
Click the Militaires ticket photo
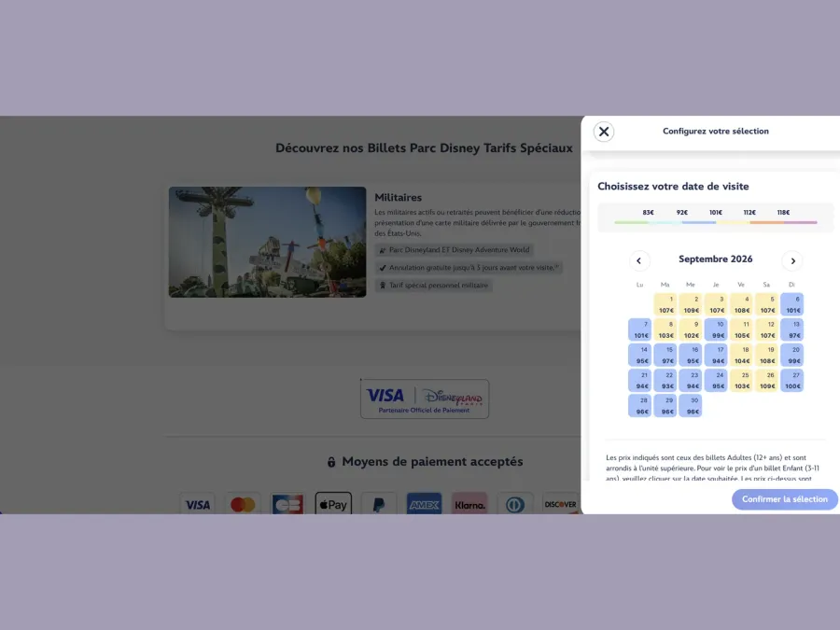(267, 242)
